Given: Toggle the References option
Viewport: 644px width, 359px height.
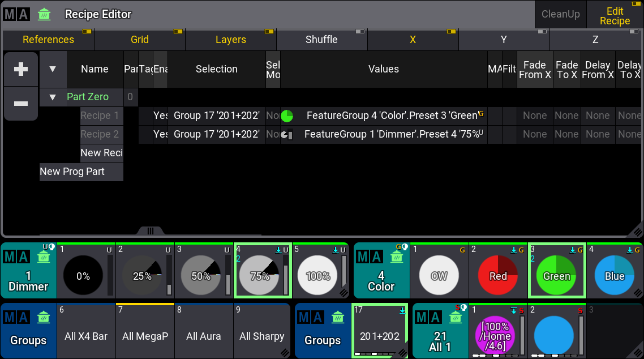Looking at the screenshot, I should pos(48,40).
